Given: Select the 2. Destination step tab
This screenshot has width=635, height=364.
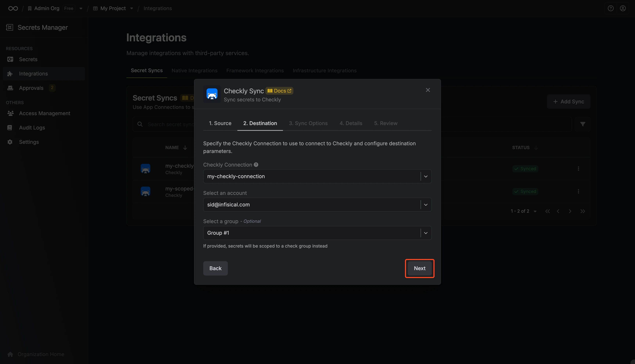Looking at the screenshot, I should point(260,123).
